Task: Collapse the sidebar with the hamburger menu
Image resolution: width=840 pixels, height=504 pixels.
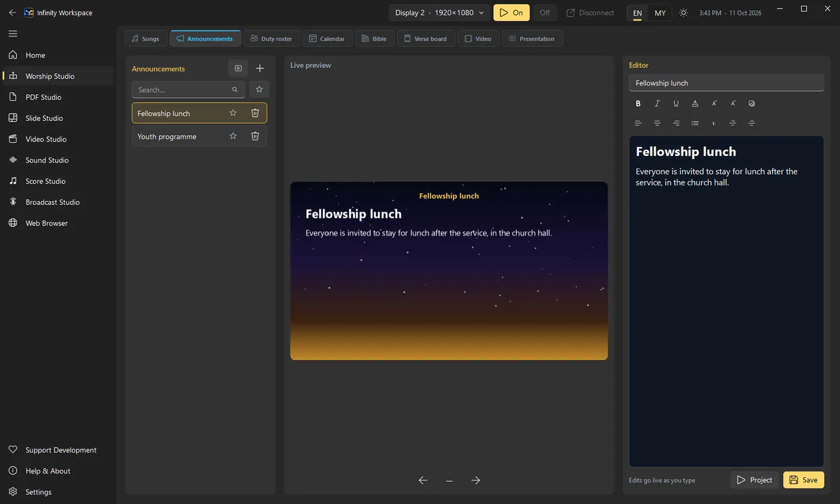Action: 13,34
